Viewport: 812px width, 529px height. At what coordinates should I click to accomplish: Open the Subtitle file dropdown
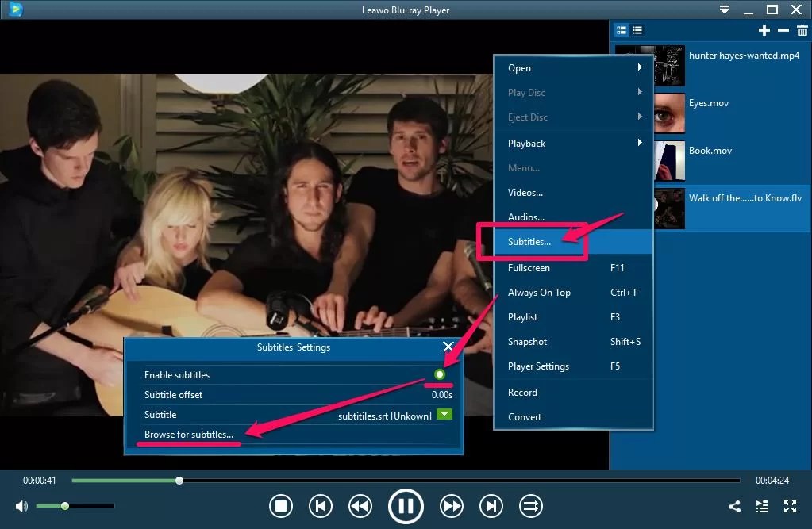[x=444, y=413]
